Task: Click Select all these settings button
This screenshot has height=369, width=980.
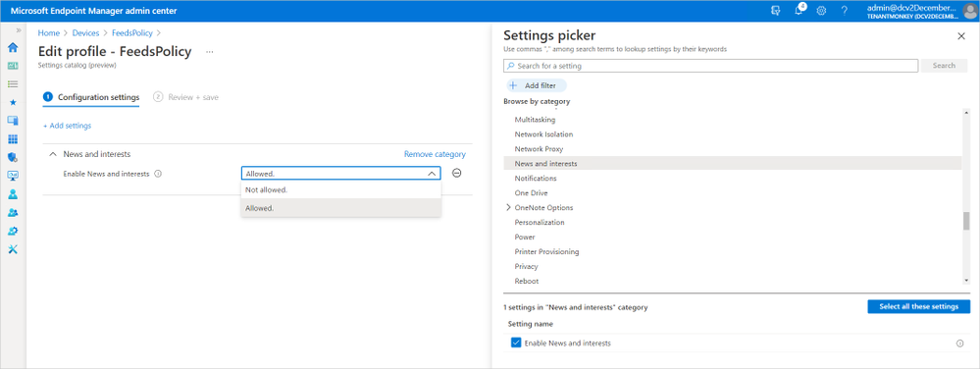Action: point(918,306)
